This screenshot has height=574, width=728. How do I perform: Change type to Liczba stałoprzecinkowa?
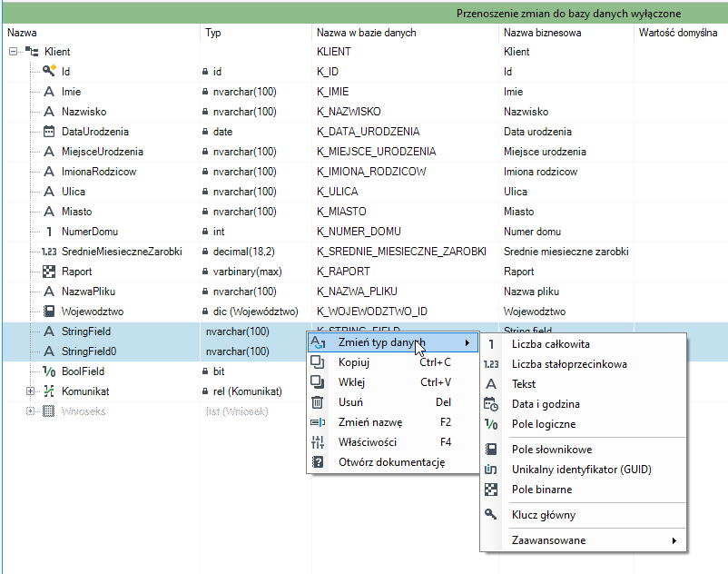coord(583,364)
